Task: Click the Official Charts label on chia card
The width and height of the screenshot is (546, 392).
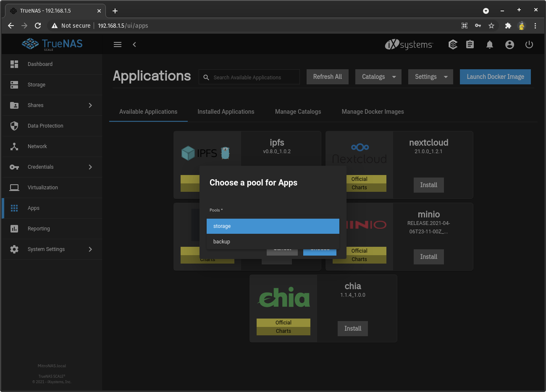Action: [x=283, y=327]
